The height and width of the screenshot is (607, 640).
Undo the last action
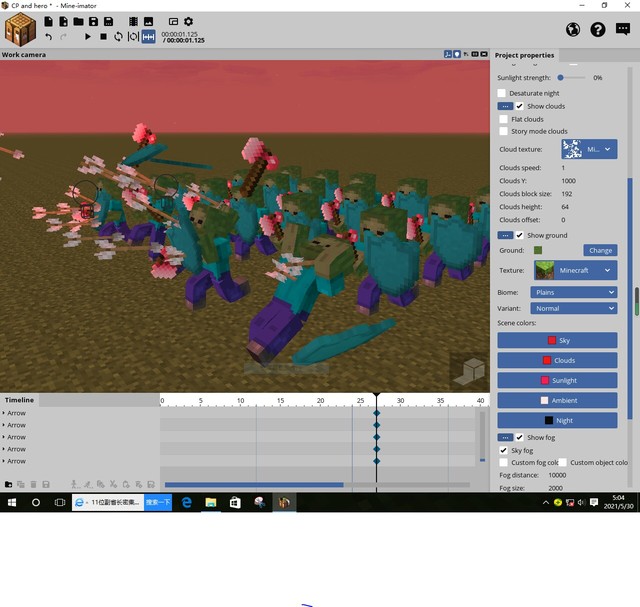click(x=49, y=37)
